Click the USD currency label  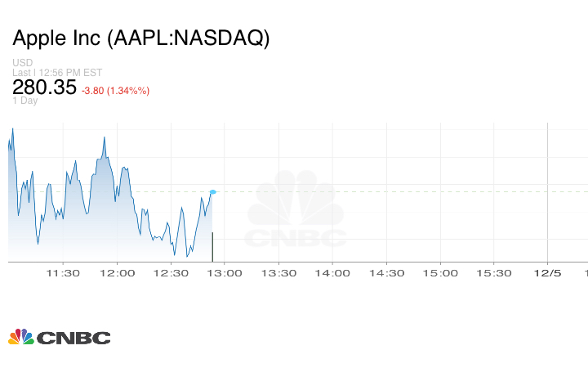22,63
